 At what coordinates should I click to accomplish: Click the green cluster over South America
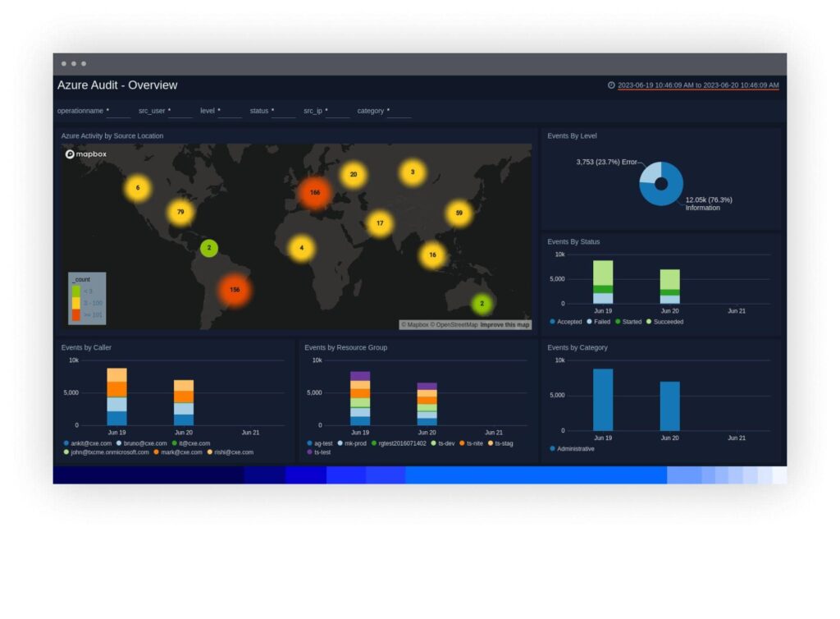[x=209, y=248]
